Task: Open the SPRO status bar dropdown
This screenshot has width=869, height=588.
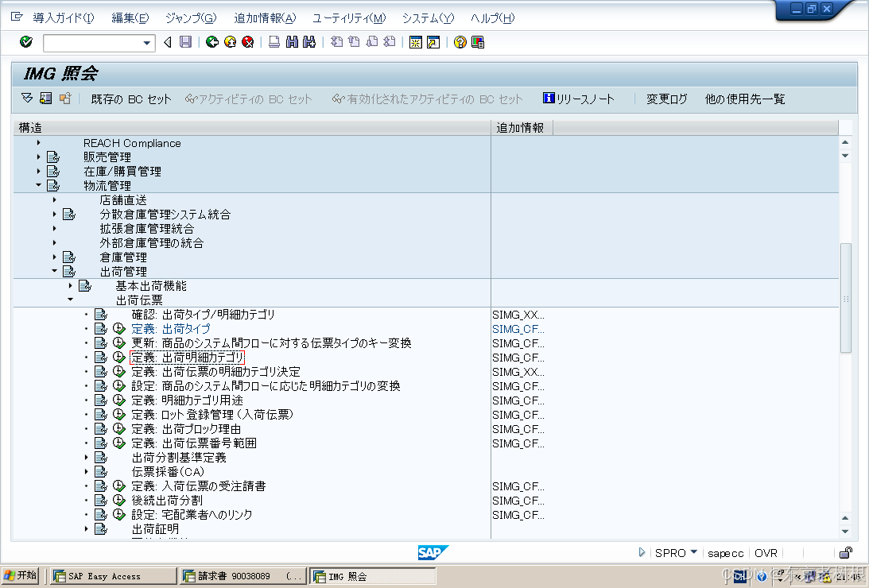Action: (x=694, y=552)
